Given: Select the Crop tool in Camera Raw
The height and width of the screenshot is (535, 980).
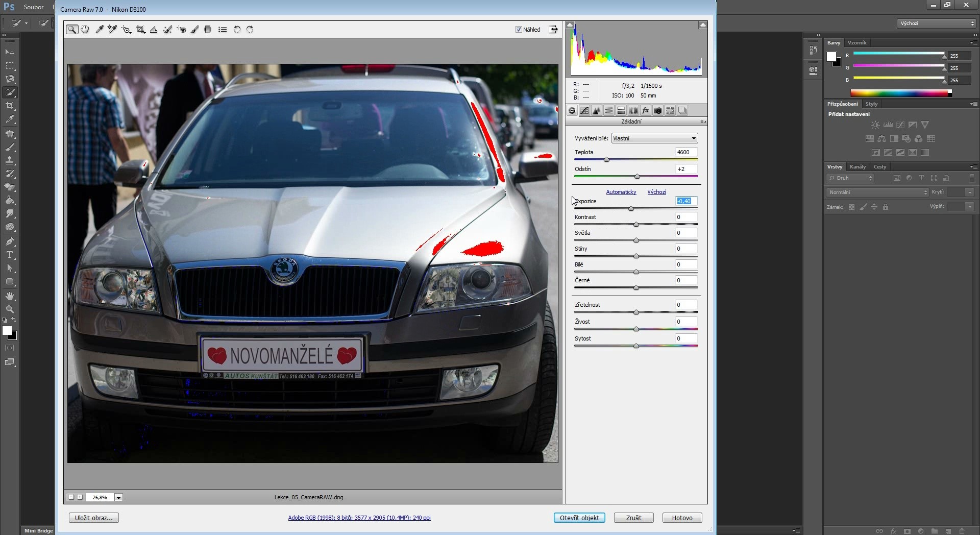Looking at the screenshot, I should (x=140, y=30).
